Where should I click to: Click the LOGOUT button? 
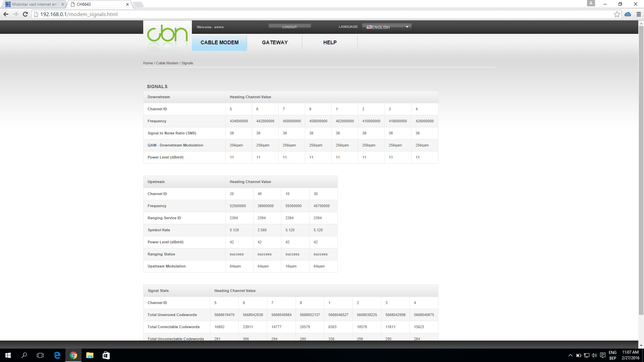289,27
